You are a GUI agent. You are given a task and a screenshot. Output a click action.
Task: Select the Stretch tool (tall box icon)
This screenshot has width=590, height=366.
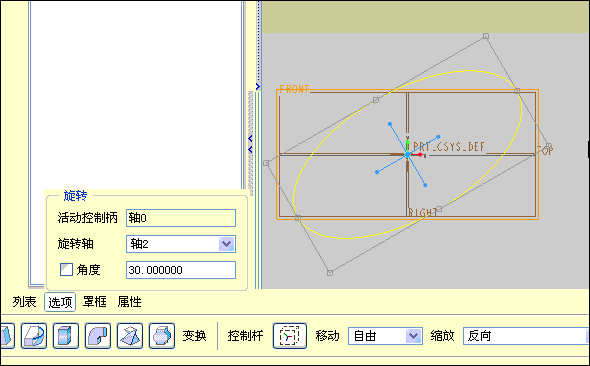(66, 336)
